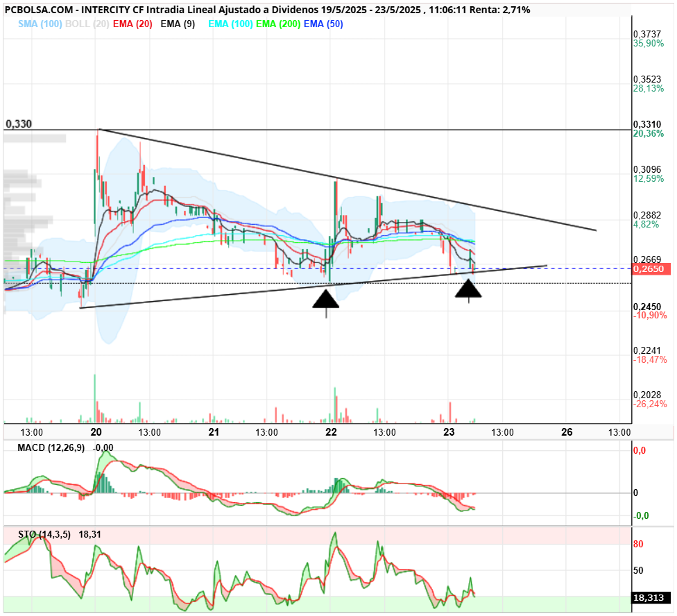Image resolution: width=677 pixels, height=616 pixels.
Task: Click date label 20 on time axis
Action: (x=96, y=432)
